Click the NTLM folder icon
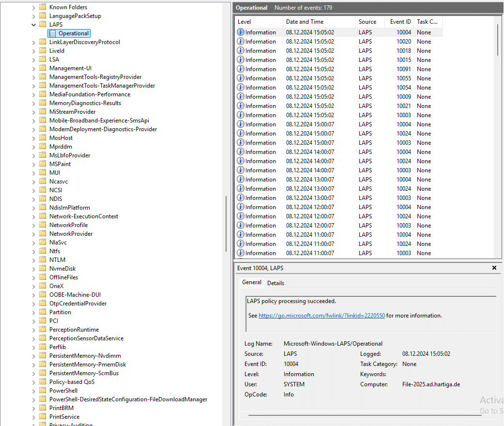Image resolution: width=504 pixels, height=426 pixels. [x=43, y=259]
